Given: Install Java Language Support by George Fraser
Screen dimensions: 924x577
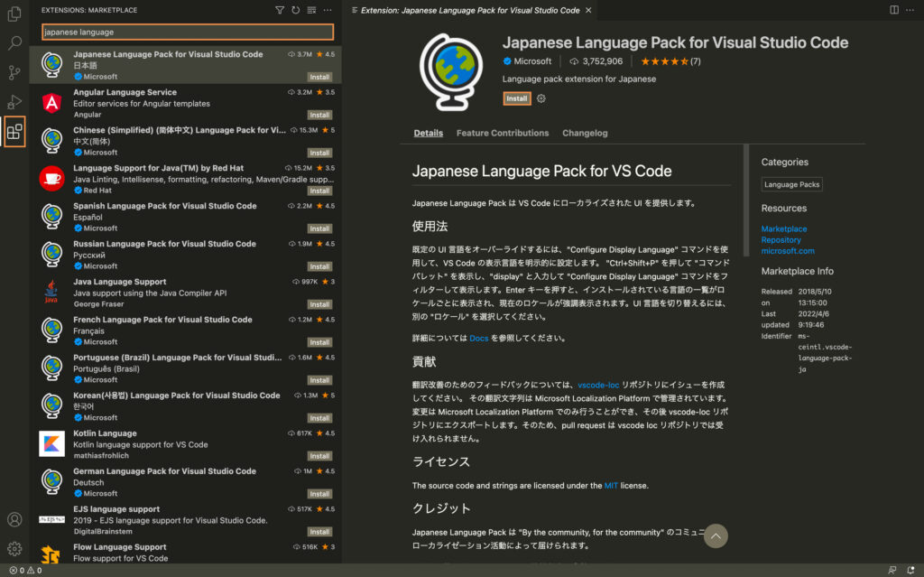Looking at the screenshot, I should click(319, 304).
